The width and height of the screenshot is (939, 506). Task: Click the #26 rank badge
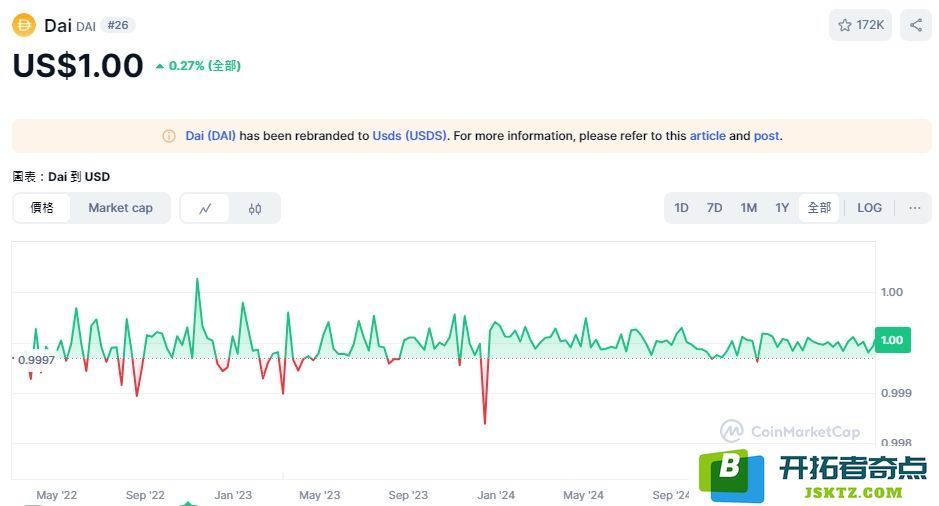click(x=117, y=25)
